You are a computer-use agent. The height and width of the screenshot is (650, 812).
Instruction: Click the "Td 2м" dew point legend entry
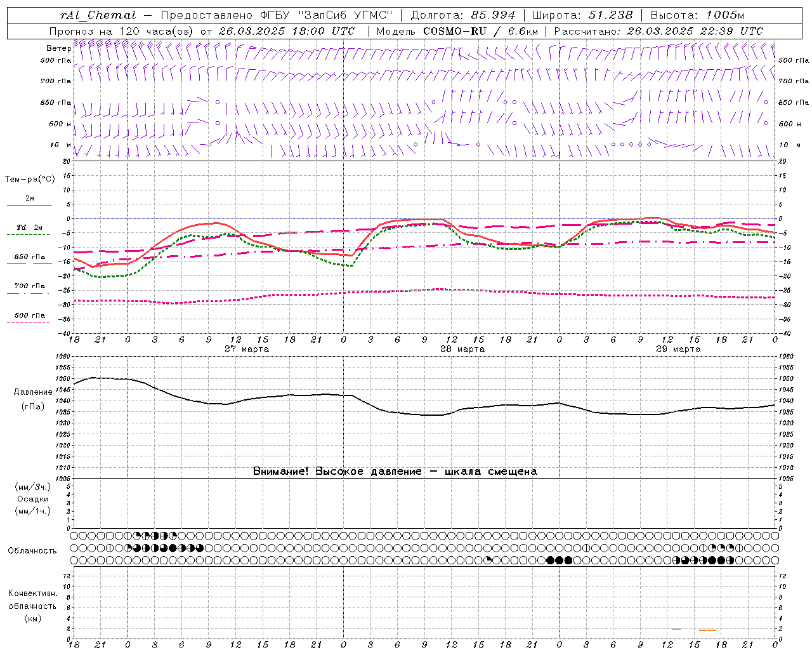[29, 227]
